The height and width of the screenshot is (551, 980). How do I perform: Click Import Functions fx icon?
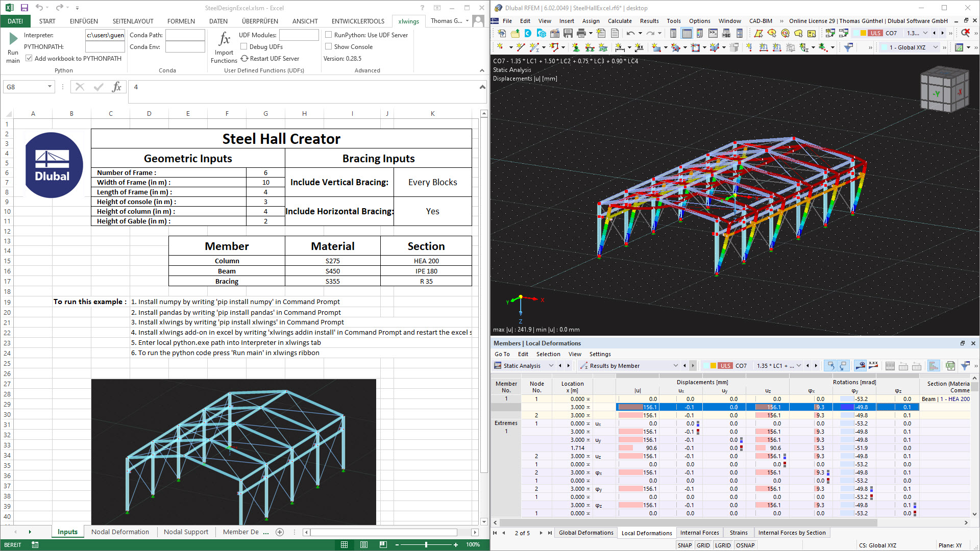pyautogui.click(x=224, y=40)
